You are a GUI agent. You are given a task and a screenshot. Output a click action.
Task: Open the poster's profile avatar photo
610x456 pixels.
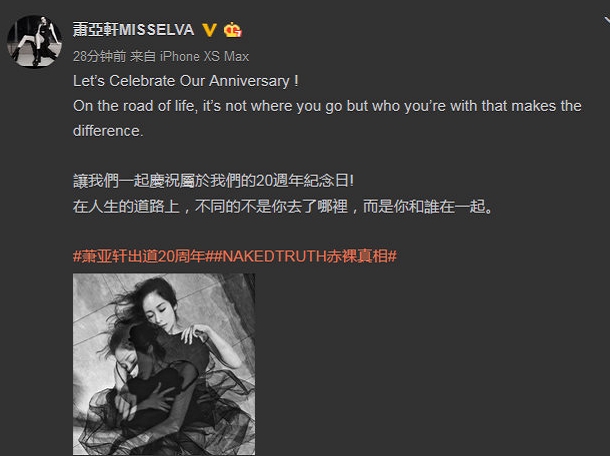(x=34, y=41)
